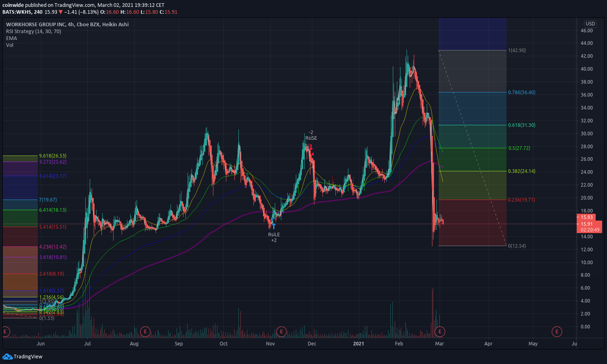Click the 1(42.90) Fibonacci level label
The height and width of the screenshot is (364, 607).
517,50
